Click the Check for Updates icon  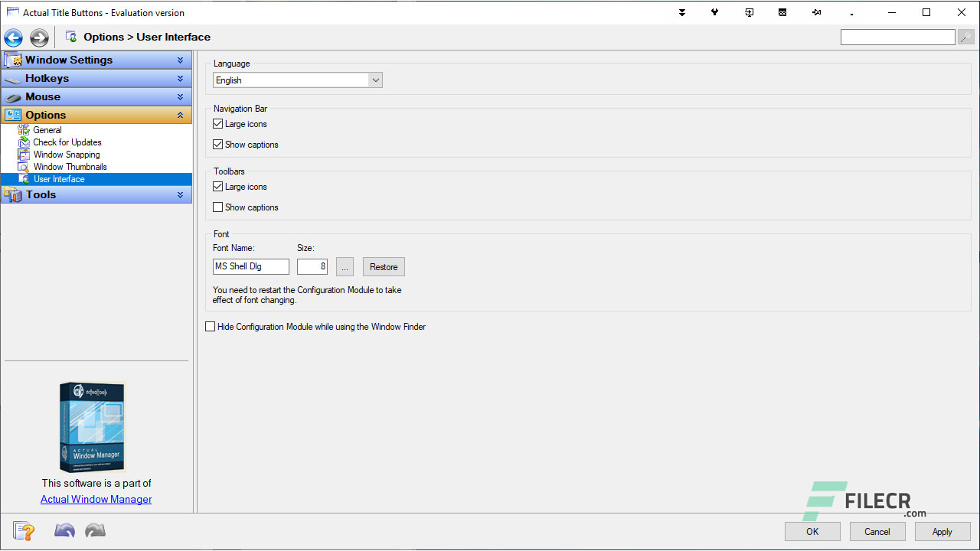[24, 142]
